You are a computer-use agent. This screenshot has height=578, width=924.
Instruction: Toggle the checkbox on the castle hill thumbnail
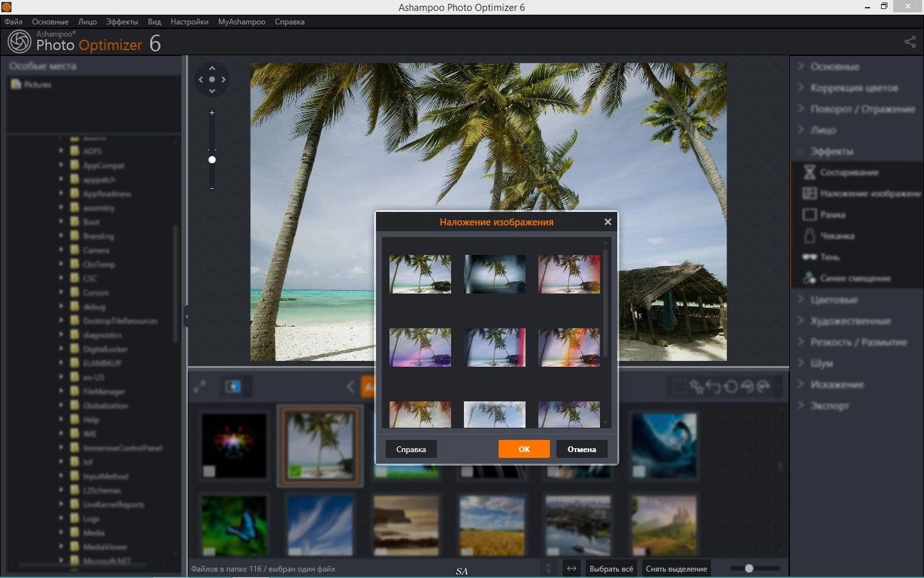(638, 552)
